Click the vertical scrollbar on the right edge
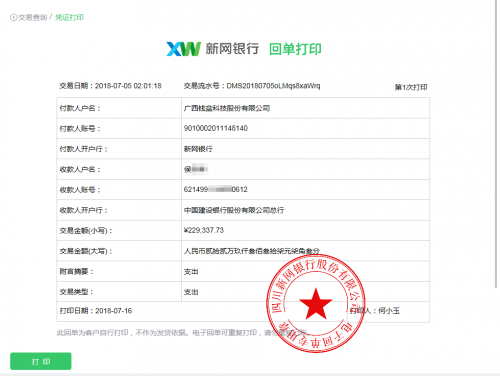The height and width of the screenshot is (376, 500). [497, 143]
